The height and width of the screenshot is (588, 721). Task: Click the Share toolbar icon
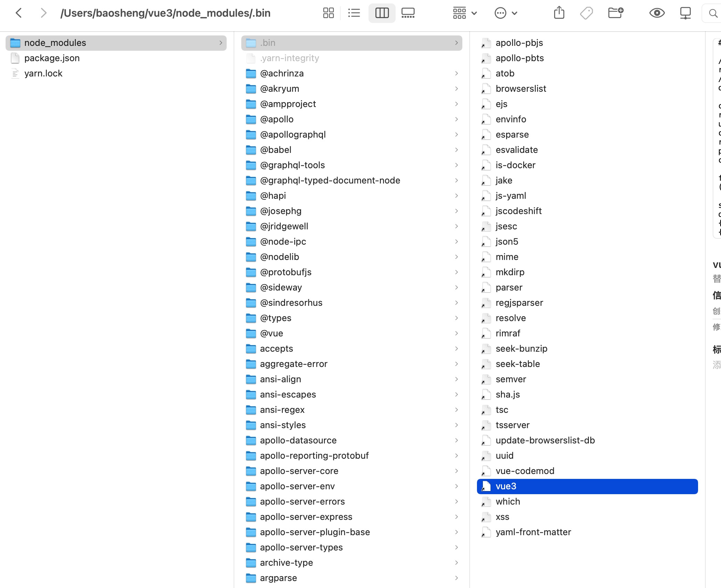coord(559,13)
